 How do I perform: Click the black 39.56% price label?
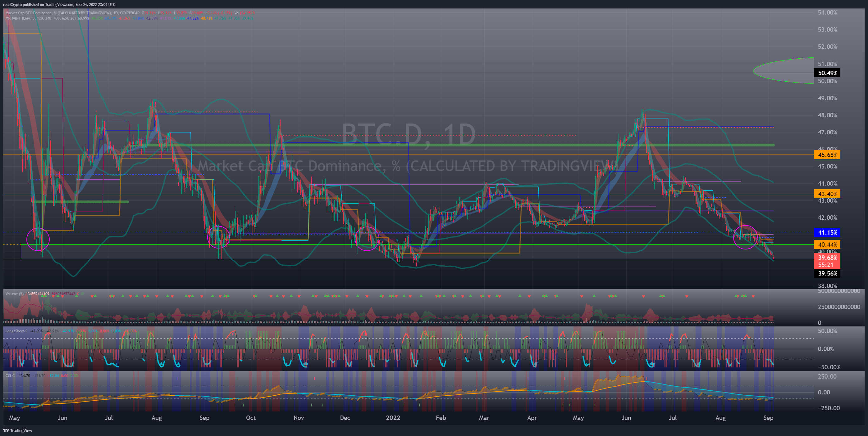(827, 273)
